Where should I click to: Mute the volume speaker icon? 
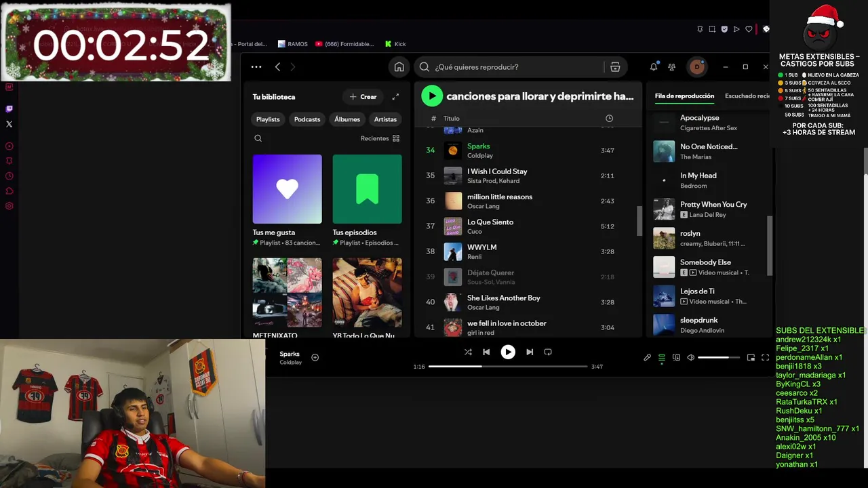click(x=690, y=357)
